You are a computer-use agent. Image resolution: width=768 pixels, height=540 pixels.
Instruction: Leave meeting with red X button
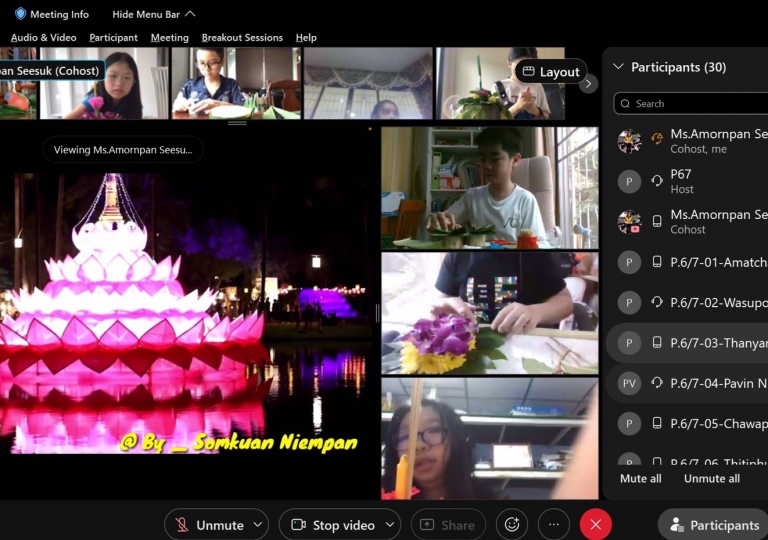point(596,525)
